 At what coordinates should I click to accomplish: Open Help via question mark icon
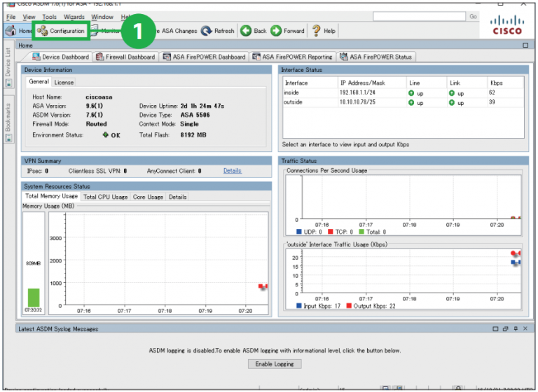click(316, 31)
